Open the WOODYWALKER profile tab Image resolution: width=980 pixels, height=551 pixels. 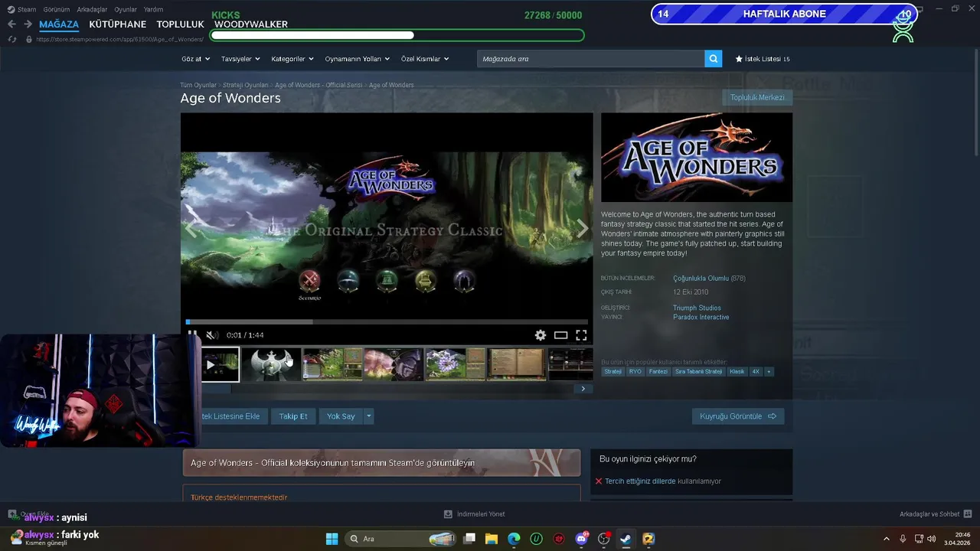(251, 24)
